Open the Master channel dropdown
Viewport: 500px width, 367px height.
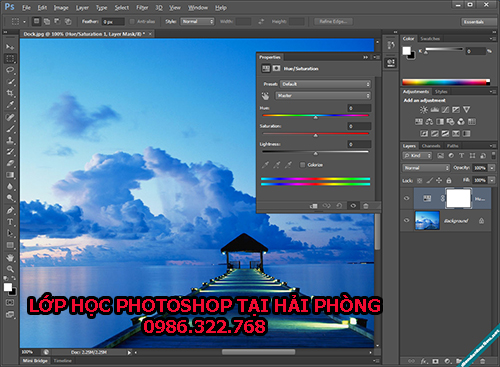(323, 96)
